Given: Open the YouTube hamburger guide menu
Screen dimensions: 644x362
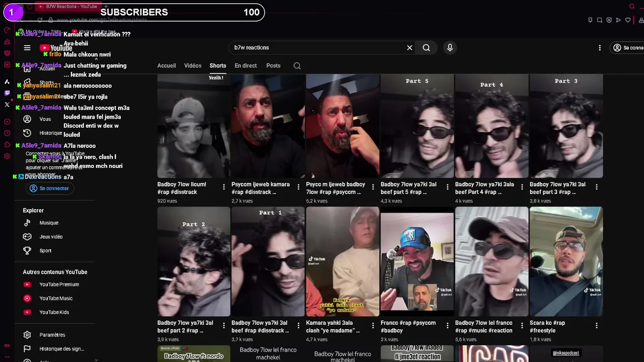Looking at the screenshot, I should point(27,48).
